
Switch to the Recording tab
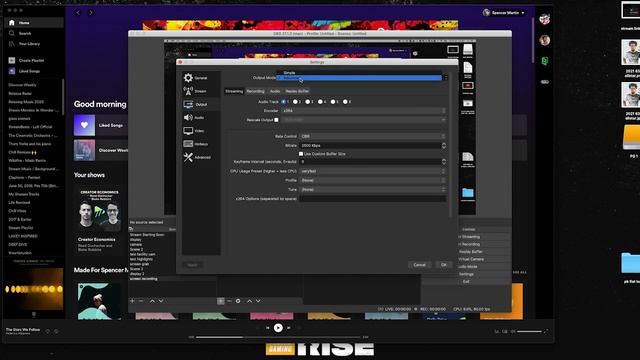256,91
